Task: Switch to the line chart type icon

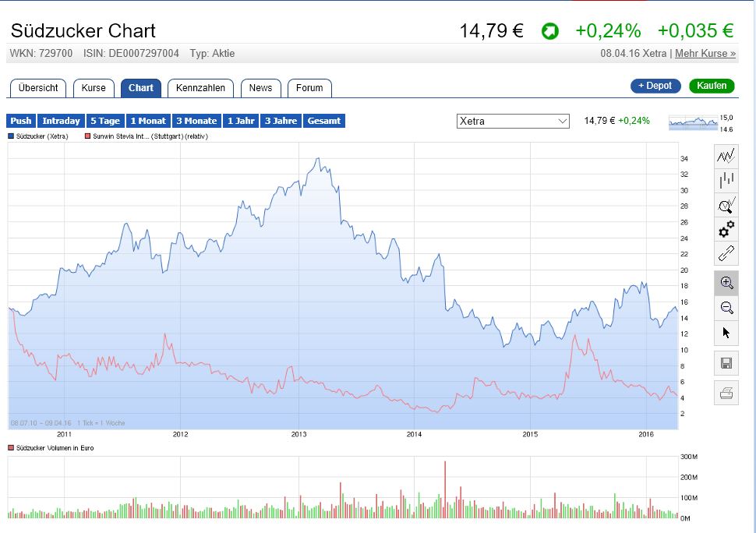Action: 726,156
